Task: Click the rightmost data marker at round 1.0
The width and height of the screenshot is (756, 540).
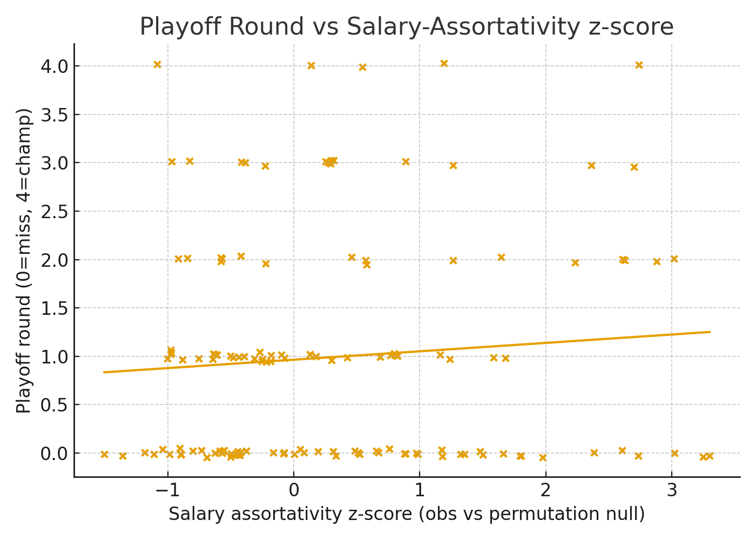Action: click(505, 359)
